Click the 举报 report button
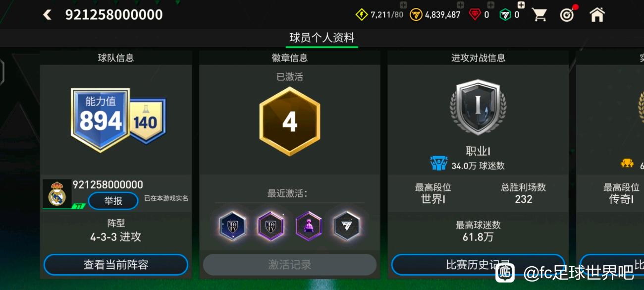The width and height of the screenshot is (644, 290). coord(113,201)
